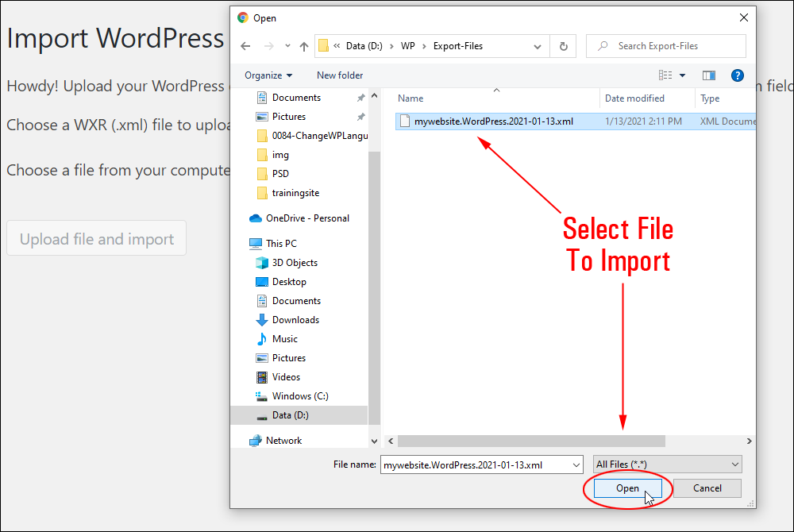This screenshot has width=794, height=532.
Task: Refresh the Export-Files folder
Action: pos(564,47)
